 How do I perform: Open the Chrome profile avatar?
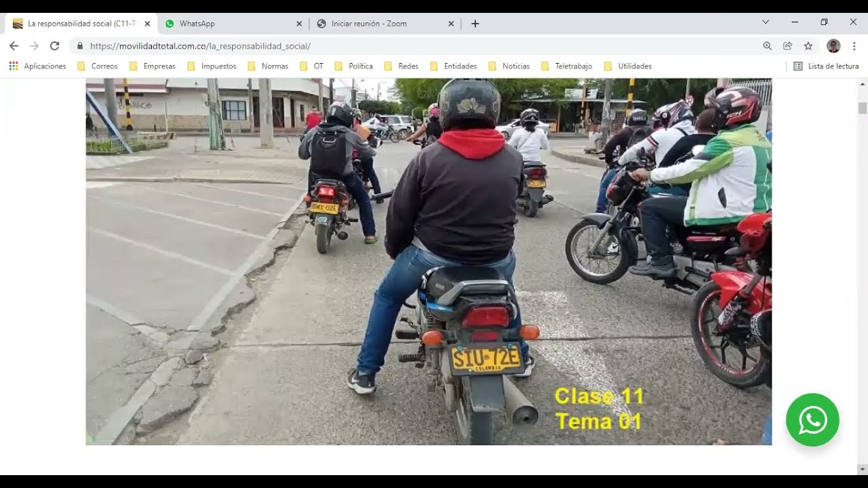(x=833, y=46)
